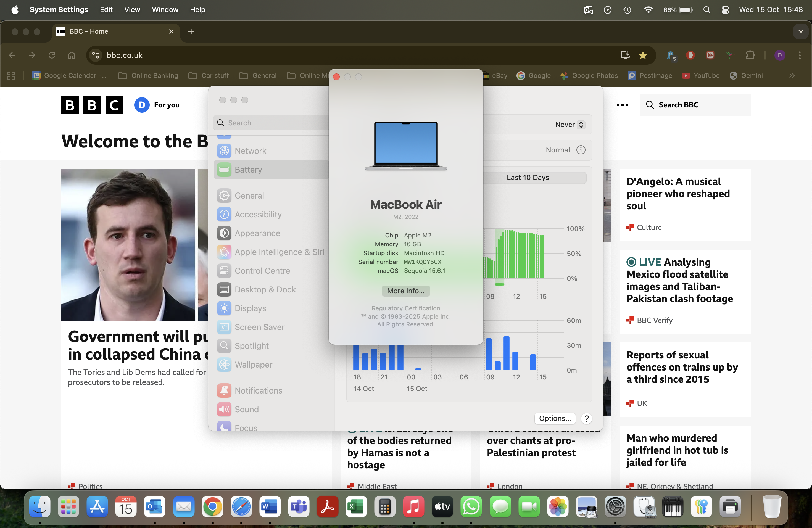Open the Window menu in menu bar

point(165,10)
